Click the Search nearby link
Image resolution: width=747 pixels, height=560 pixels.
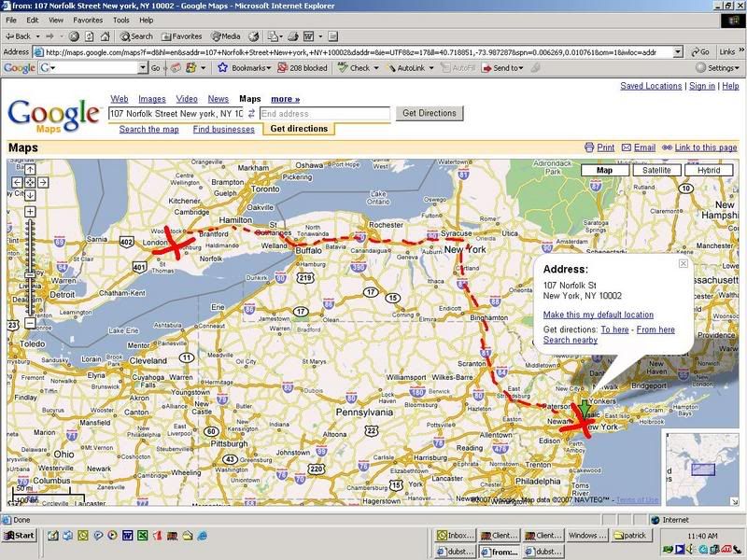571,340
